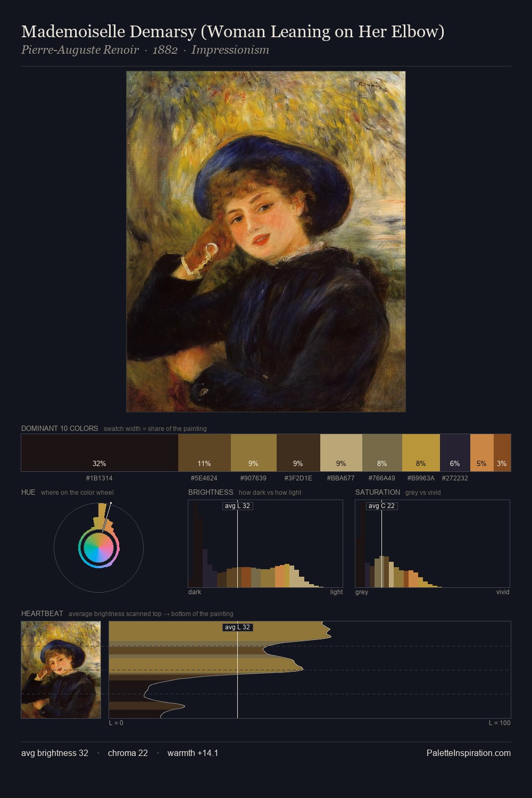Click the 'light' axis label under Brightness

point(337,592)
